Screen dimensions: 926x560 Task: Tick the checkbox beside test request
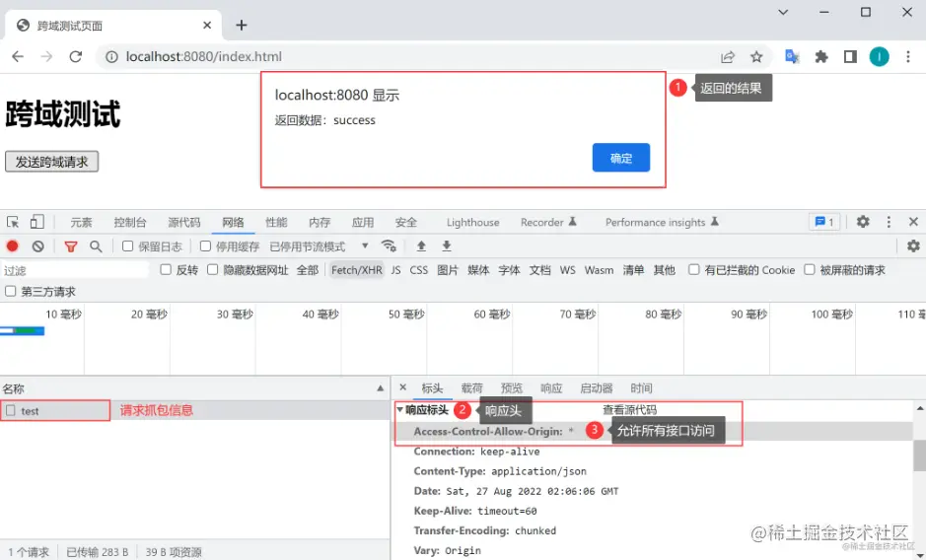tap(11, 410)
